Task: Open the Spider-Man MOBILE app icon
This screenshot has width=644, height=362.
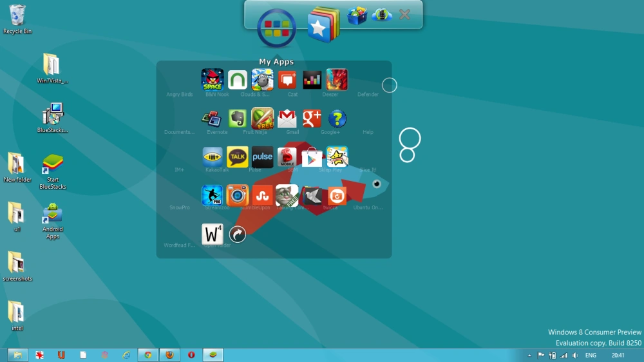Action: tap(287, 157)
